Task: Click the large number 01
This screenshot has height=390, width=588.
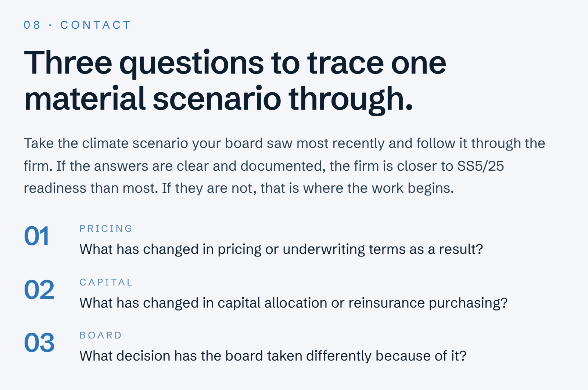Action: coord(36,236)
